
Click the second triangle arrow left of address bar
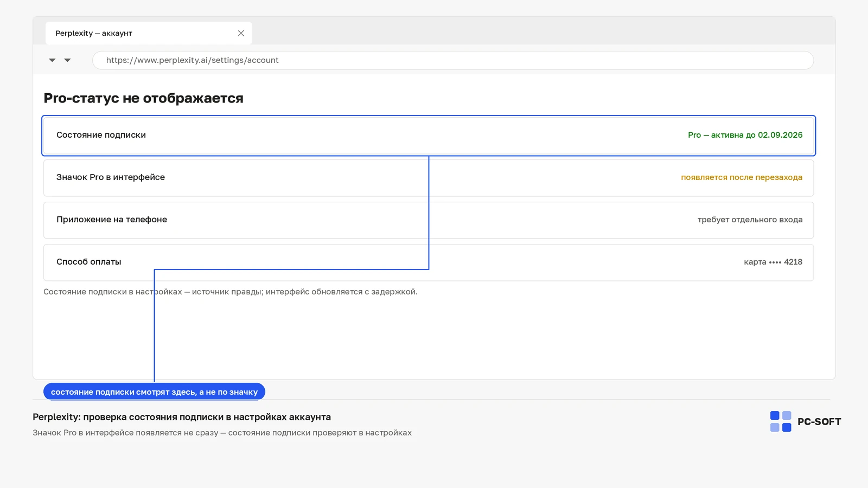click(x=67, y=60)
